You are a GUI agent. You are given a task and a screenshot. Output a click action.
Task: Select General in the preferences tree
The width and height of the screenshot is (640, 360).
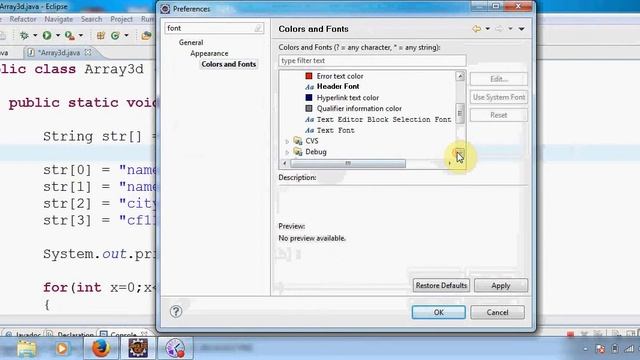191,42
